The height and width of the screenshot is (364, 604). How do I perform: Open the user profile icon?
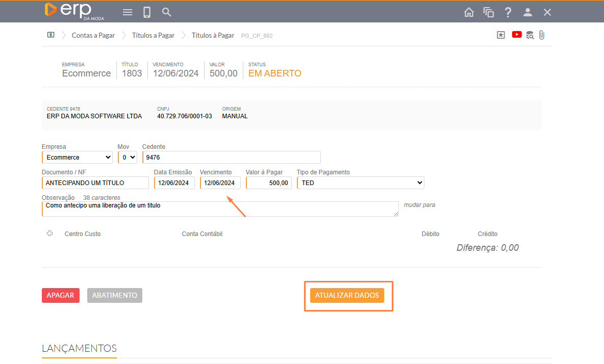(528, 12)
